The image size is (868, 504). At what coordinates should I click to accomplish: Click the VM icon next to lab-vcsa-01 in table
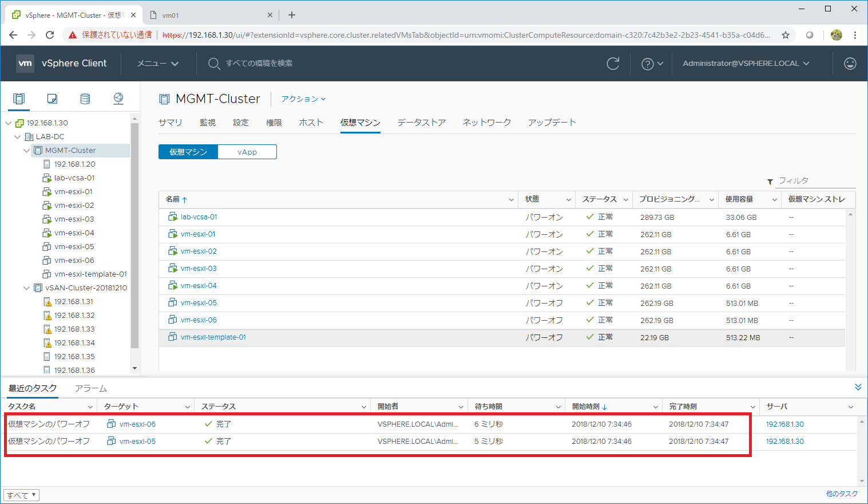pos(173,216)
